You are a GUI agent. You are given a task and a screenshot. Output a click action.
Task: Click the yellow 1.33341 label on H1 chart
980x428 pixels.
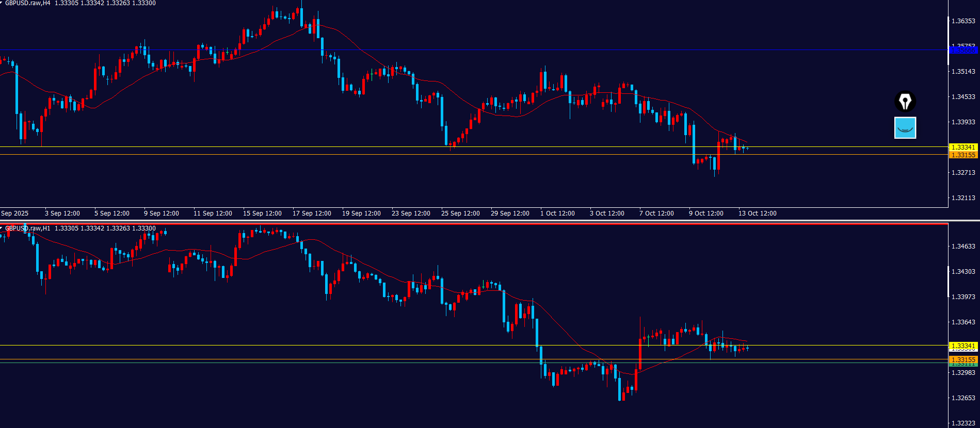(x=963, y=346)
